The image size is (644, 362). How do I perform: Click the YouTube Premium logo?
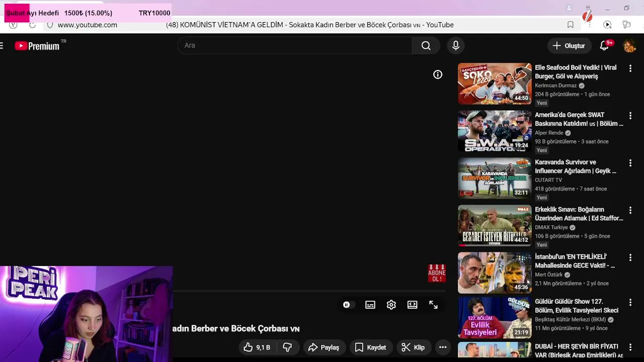(x=38, y=46)
